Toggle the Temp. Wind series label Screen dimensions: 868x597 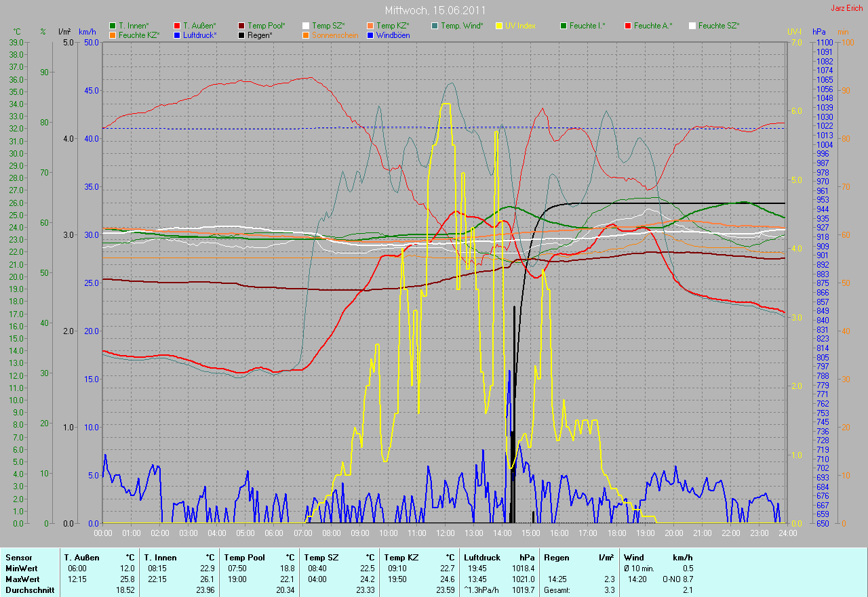(x=462, y=26)
